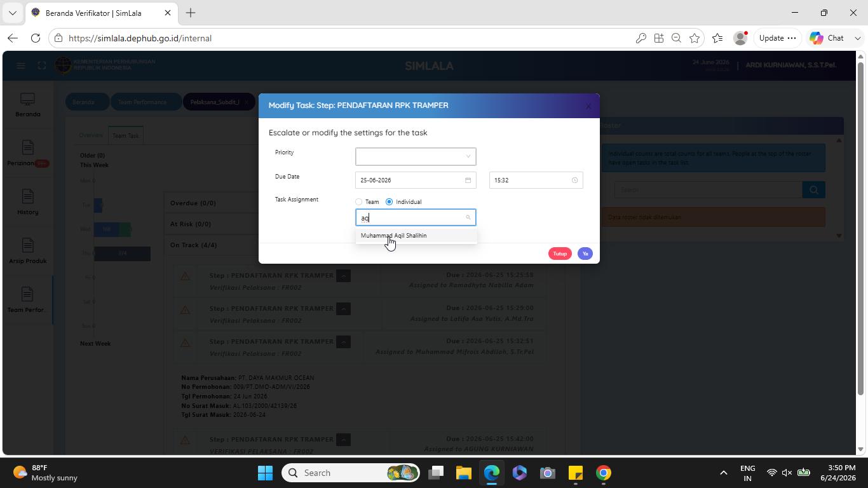Reload the browser page
Viewport: 868px width, 488px height.
pyautogui.click(x=36, y=38)
